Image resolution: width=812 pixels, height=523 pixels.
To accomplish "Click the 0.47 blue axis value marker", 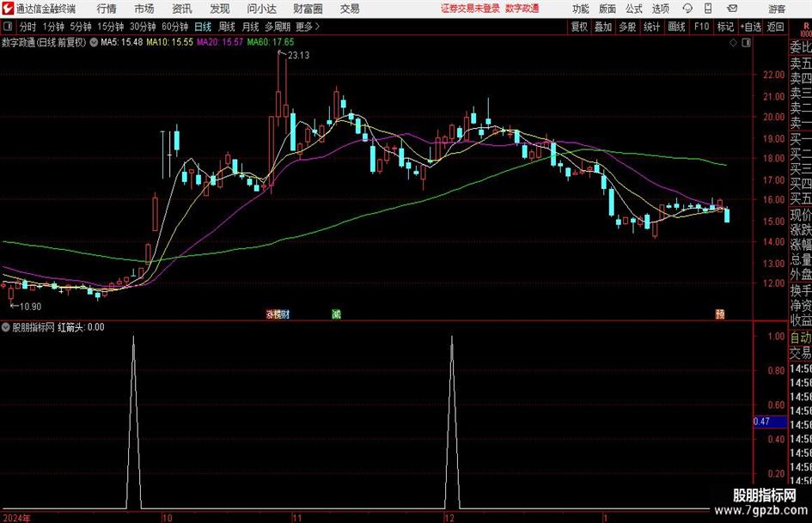I will pyautogui.click(x=770, y=422).
